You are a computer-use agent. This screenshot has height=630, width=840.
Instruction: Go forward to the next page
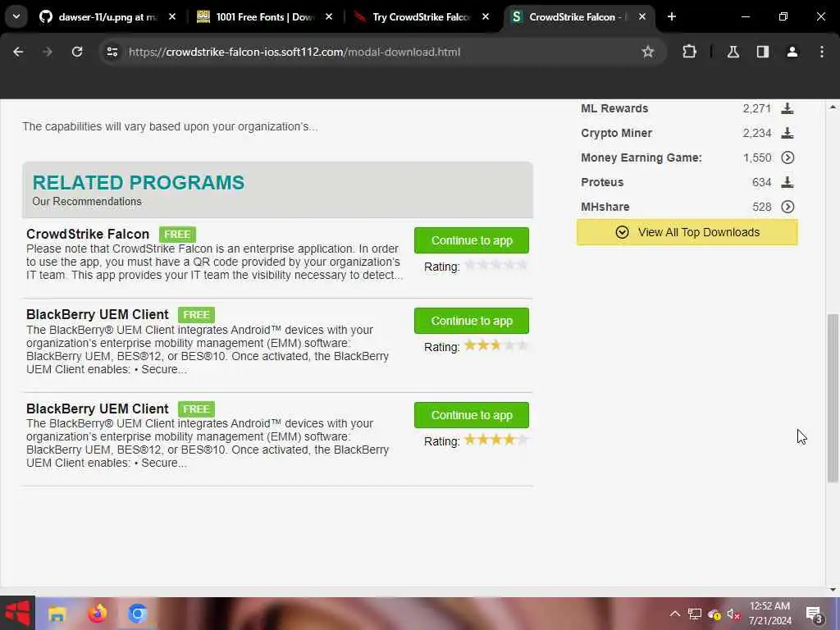click(x=48, y=52)
